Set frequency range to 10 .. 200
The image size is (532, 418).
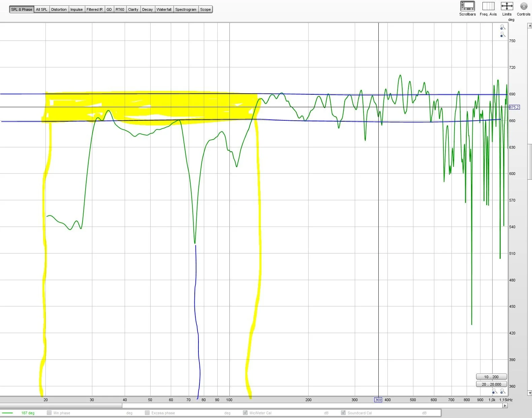coord(491,377)
